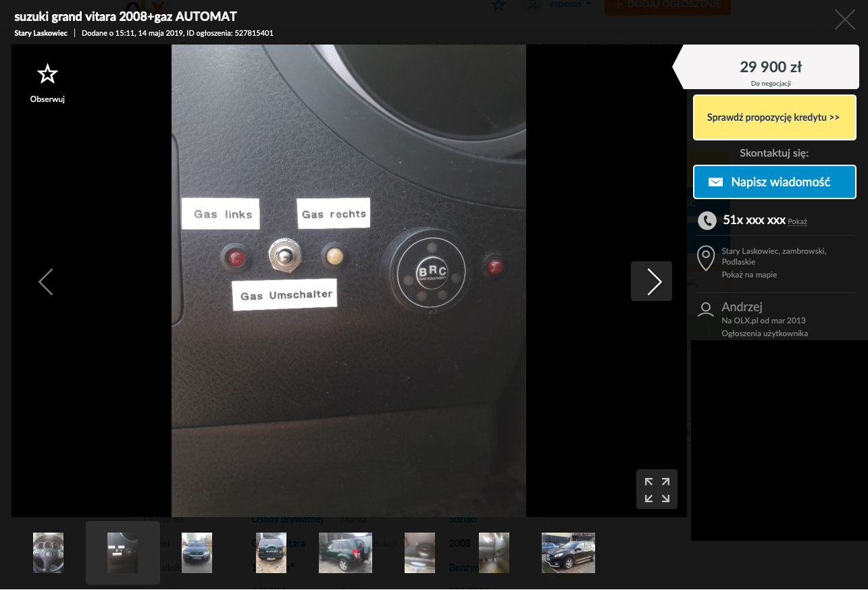The width and height of the screenshot is (868, 590).
Task: Click the header star favorite icon
Action: pyautogui.click(x=498, y=5)
